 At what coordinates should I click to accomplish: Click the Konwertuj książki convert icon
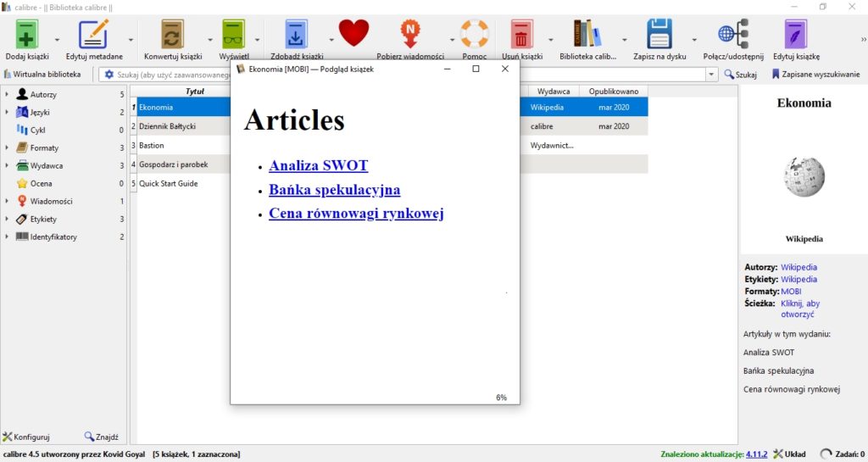pyautogui.click(x=173, y=34)
